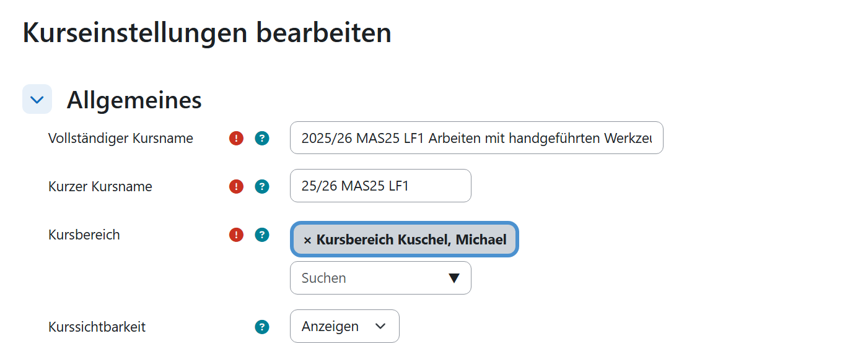Image resolution: width=868 pixels, height=349 pixels.
Task: Click into the Kurzer Kursname field
Action: coord(380,186)
